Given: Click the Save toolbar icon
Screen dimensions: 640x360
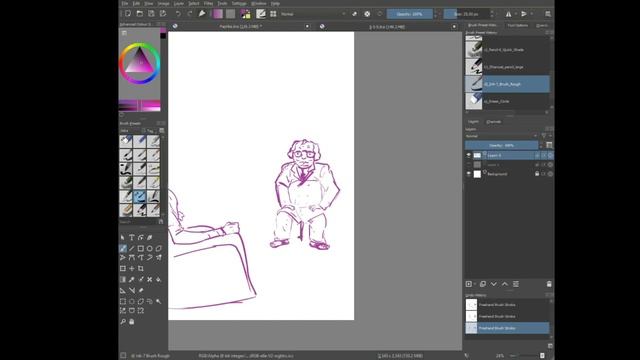Looking at the screenshot, I should [151, 14].
